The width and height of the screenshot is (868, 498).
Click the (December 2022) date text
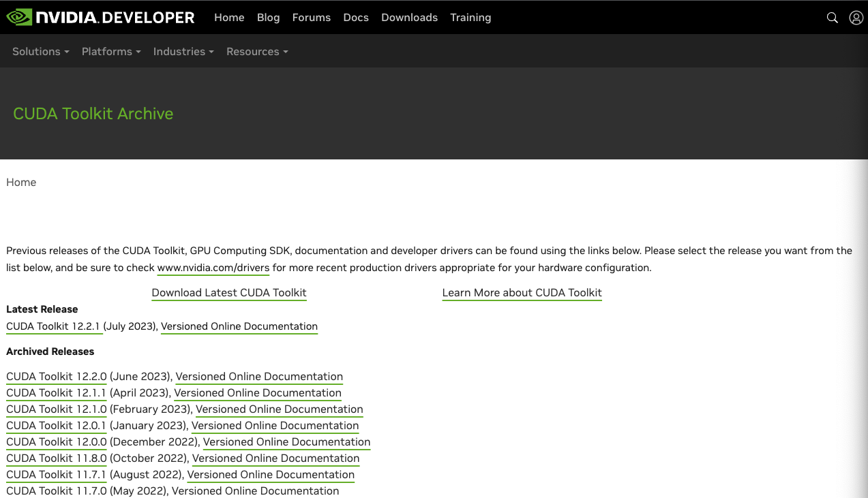pyautogui.click(x=155, y=442)
